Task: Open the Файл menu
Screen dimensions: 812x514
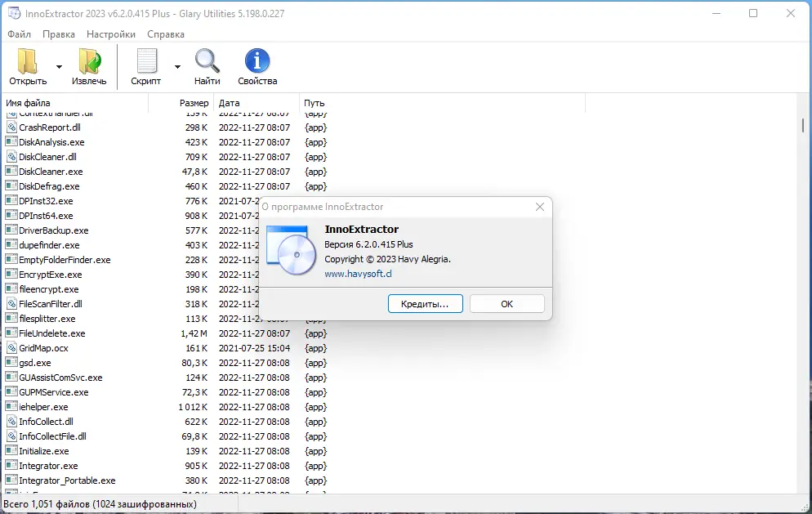Action: tap(19, 34)
